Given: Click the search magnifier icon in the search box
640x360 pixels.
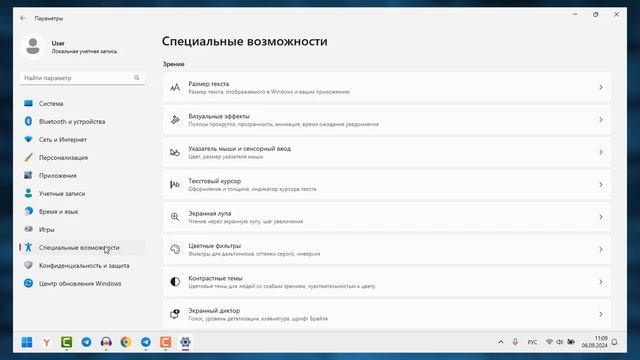Looking at the screenshot, I should click(x=136, y=78).
